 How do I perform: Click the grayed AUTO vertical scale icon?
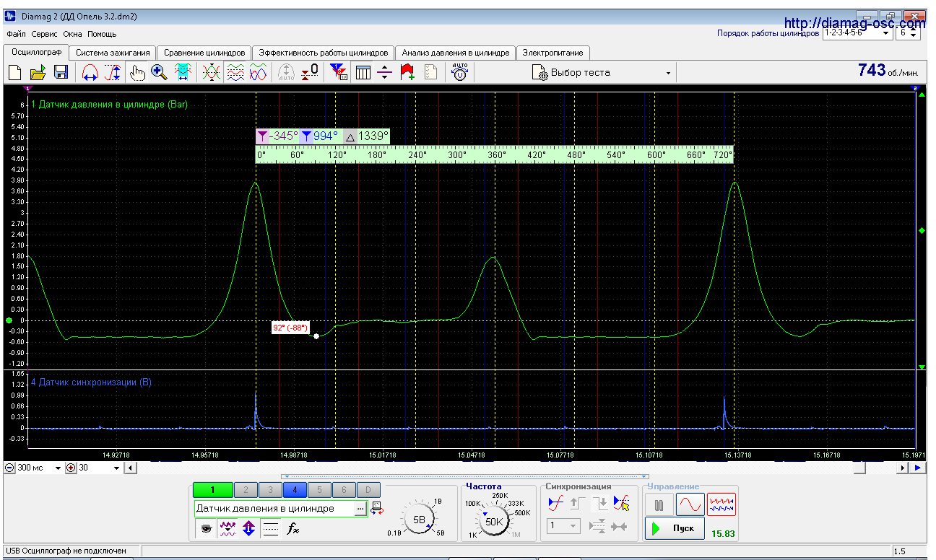[x=287, y=72]
